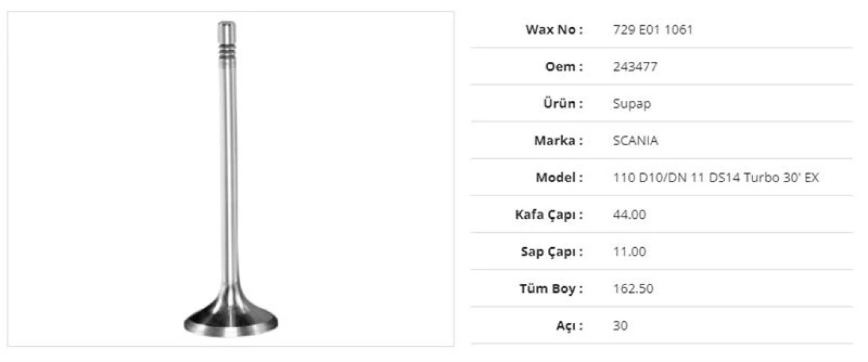Select the Ürün label

[563, 103]
